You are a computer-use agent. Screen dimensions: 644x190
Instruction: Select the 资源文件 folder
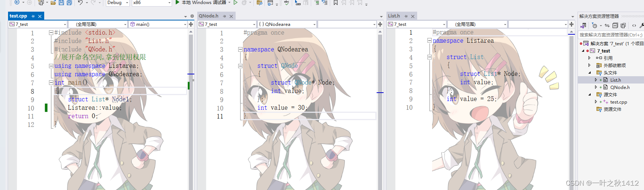pyautogui.click(x=612, y=109)
